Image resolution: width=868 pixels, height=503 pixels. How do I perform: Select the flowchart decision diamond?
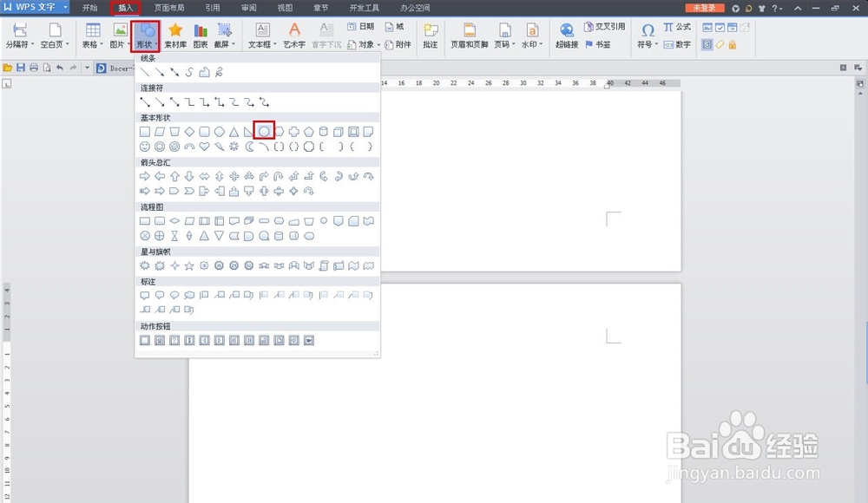(174, 221)
